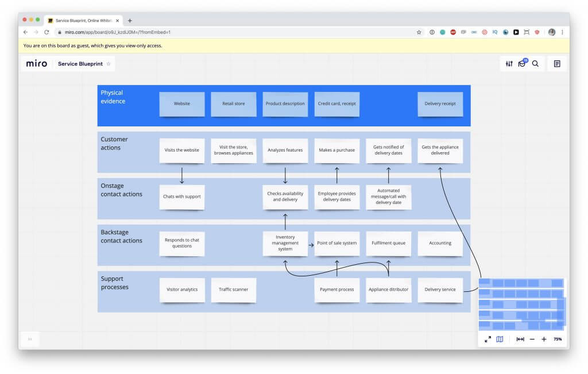
Task: Star the Service Blueprint board
Action: [109, 64]
